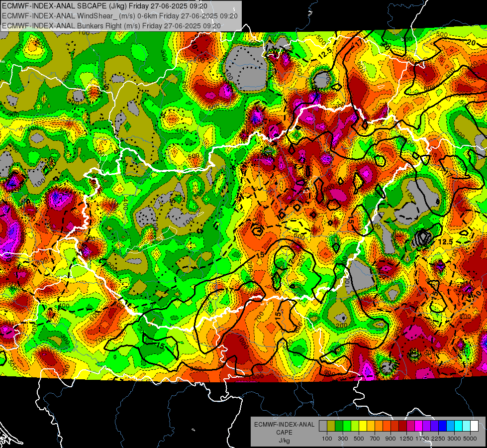Click the 900 legend tick label

390,439
